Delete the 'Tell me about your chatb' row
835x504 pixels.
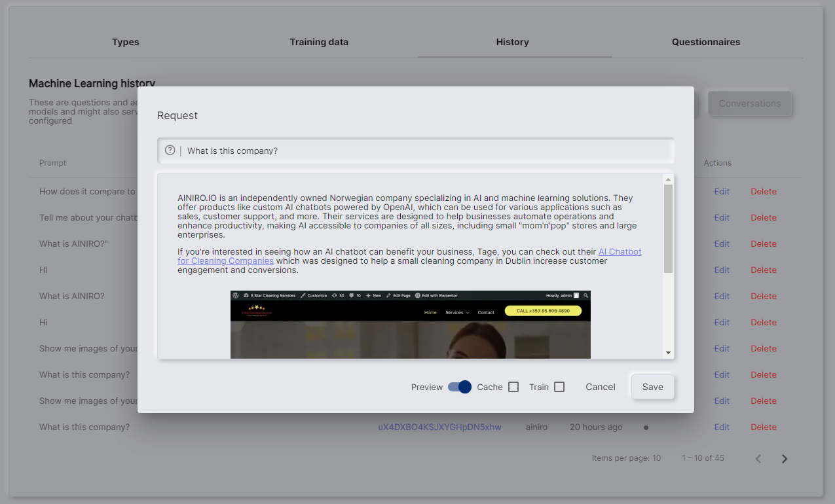tap(764, 218)
